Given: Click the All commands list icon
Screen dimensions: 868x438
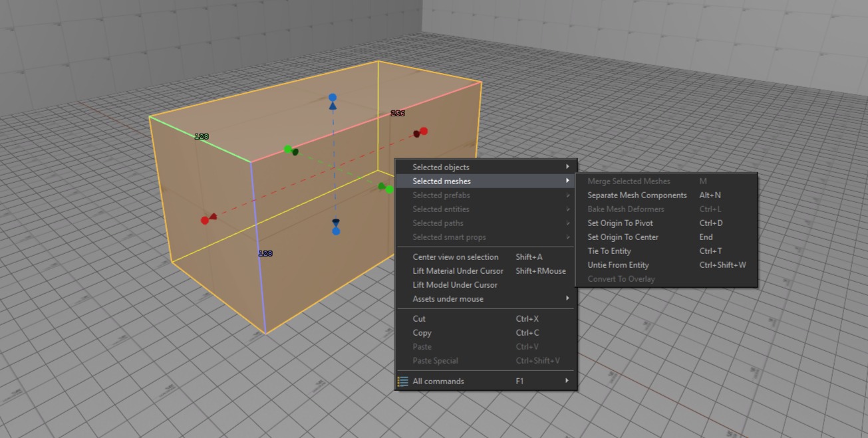Looking at the screenshot, I should (x=402, y=381).
